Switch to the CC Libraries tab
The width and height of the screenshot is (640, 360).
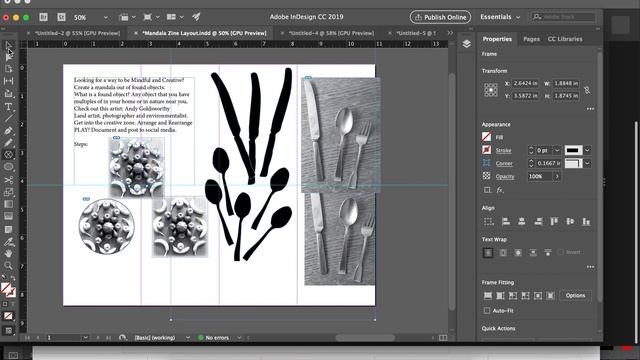[x=565, y=39]
